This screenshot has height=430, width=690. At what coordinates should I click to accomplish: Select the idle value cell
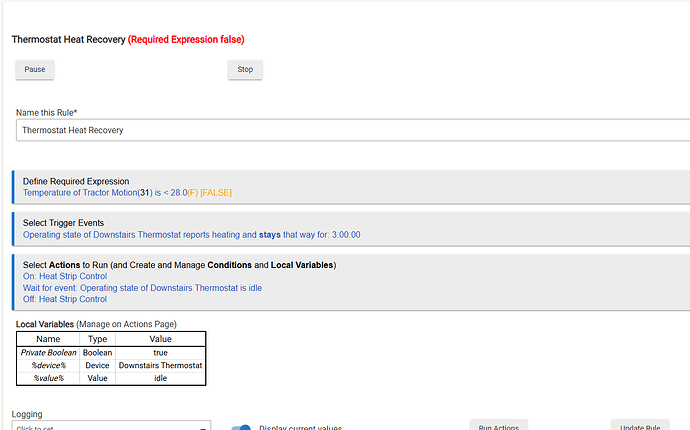160,378
